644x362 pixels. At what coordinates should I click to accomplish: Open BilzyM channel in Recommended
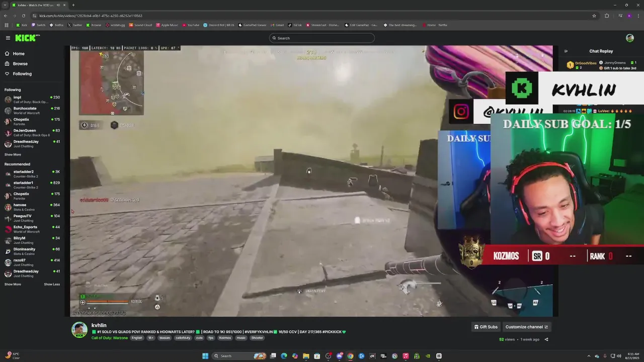pos(32,240)
